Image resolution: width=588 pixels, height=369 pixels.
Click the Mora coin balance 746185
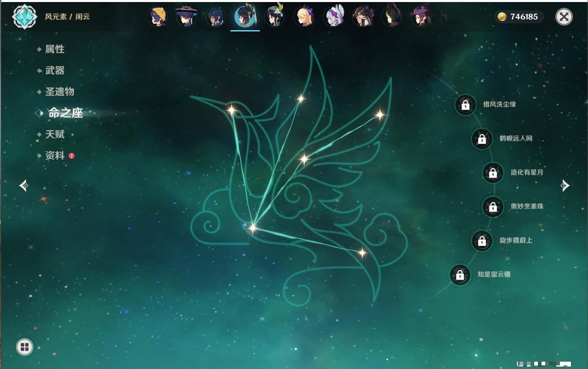point(519,17)
